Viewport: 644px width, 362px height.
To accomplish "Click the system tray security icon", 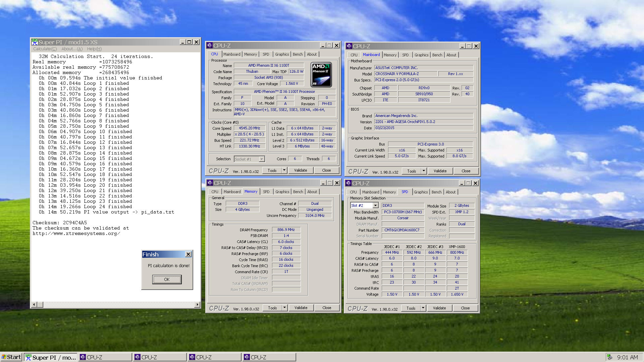I will coord(610,357).
